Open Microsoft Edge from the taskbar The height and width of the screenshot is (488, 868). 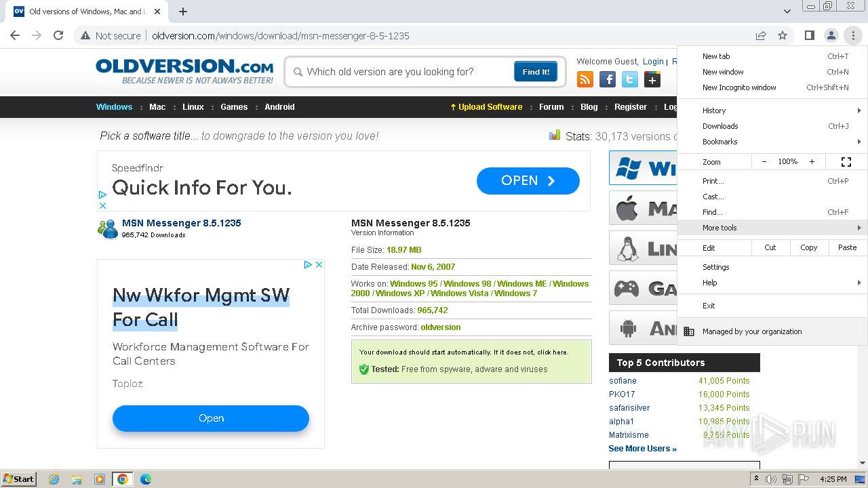click(145, 479)
